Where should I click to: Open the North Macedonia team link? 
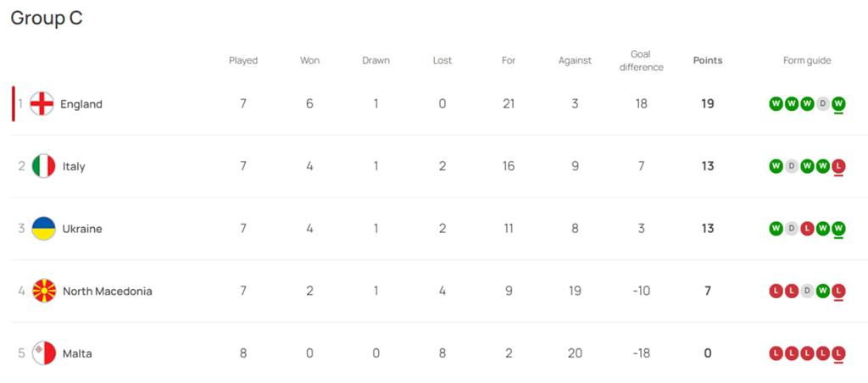(108, 291)
